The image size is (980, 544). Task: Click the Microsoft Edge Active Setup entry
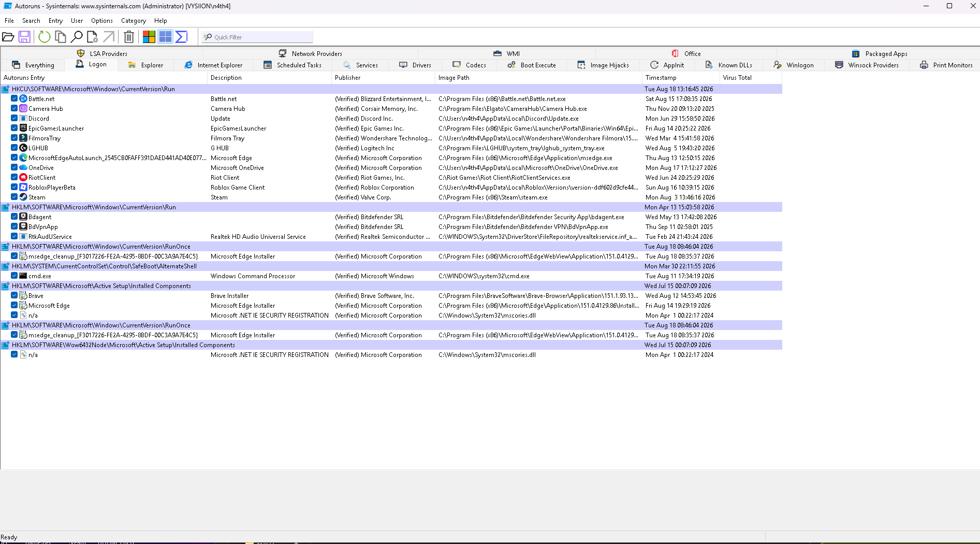click(x=391, y=306)
